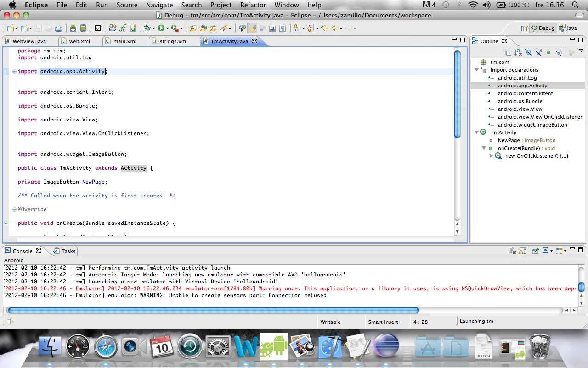Open the Android SDK Manager icon
The width and height of the screenshot is (588, 368).
click(73, 28)
